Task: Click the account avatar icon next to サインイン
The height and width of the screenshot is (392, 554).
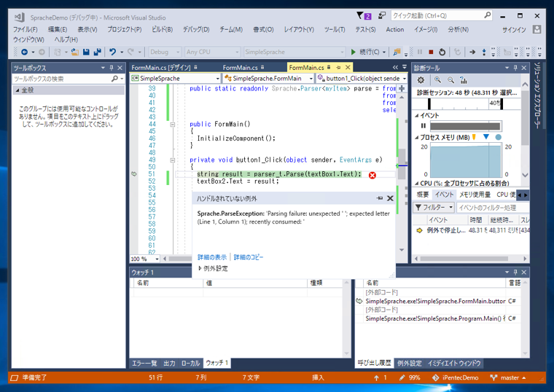Action: tap(537, 29)
